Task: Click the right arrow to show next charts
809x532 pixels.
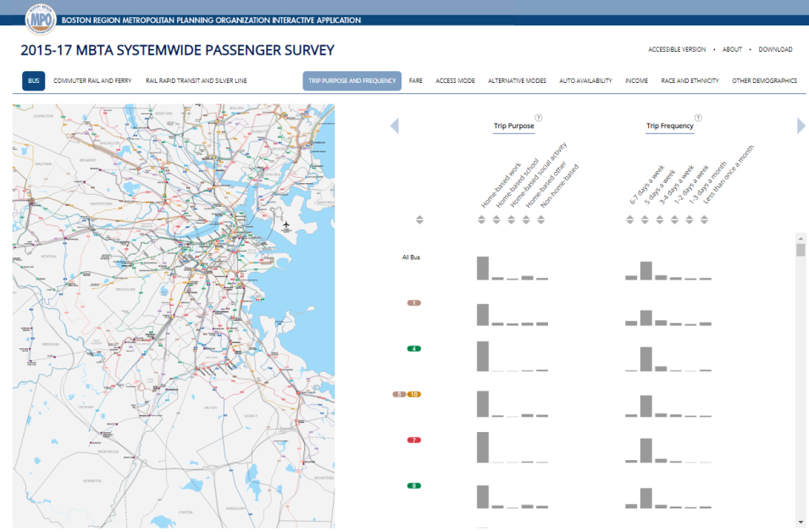Action: (801, 126)
